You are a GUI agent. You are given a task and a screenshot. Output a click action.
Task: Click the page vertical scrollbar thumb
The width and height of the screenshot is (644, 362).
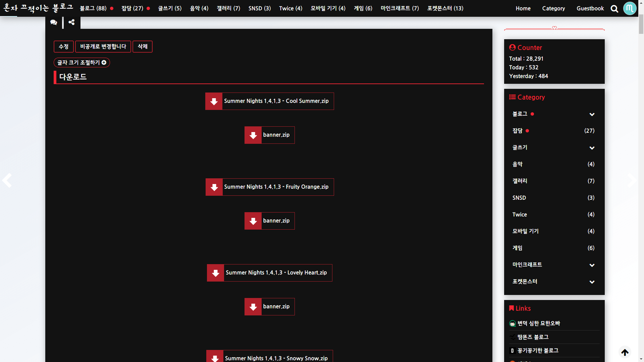(641, 23)
